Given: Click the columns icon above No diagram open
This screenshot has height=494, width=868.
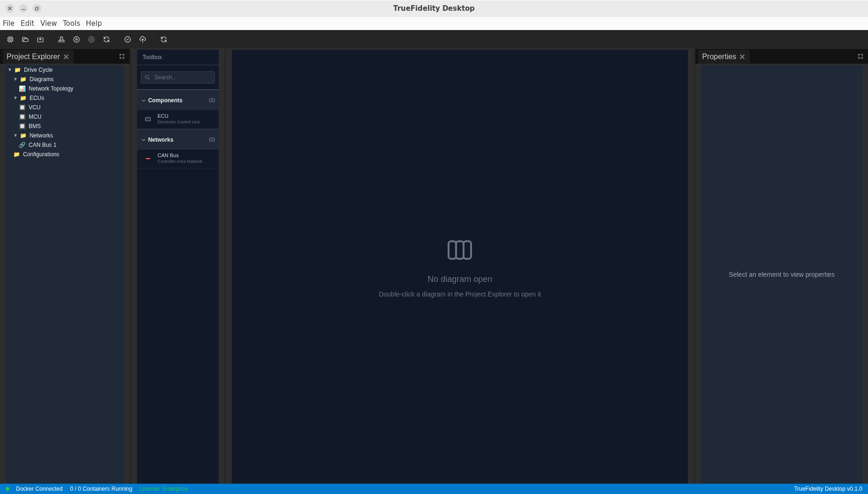Looking at the screenshot, I should (460, 250).
